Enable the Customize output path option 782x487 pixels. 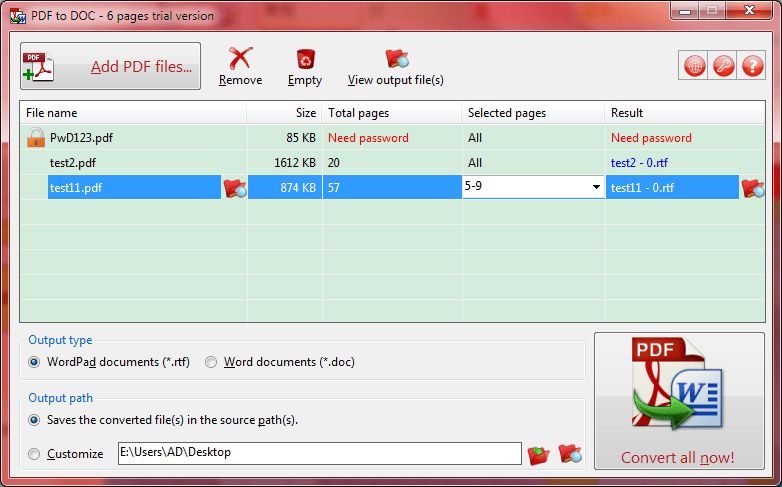(x=35, y=454)
